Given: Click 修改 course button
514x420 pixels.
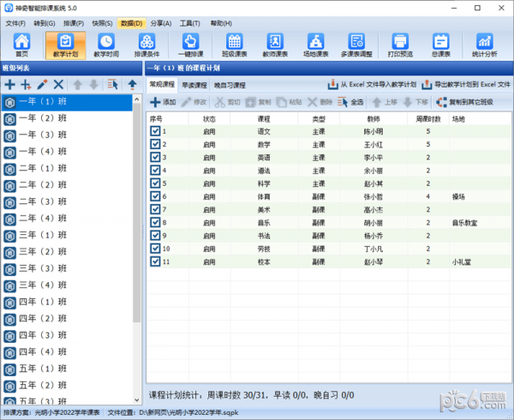Looking at the screenshot, I should click(194, 102).
